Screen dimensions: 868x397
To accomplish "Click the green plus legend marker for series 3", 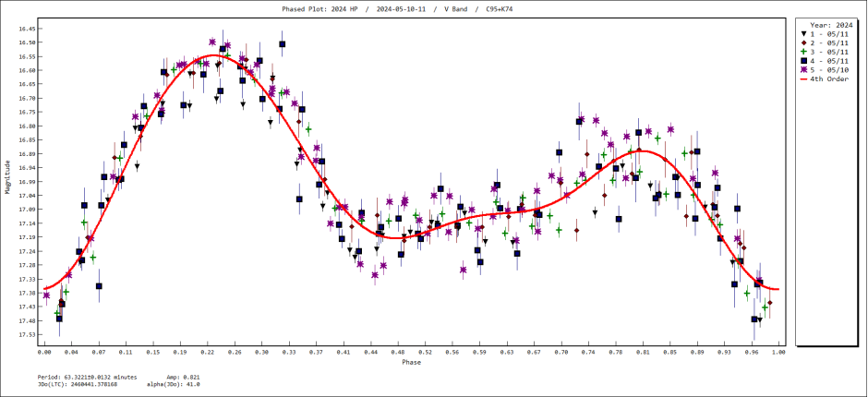I will click(x=803, y=52).
